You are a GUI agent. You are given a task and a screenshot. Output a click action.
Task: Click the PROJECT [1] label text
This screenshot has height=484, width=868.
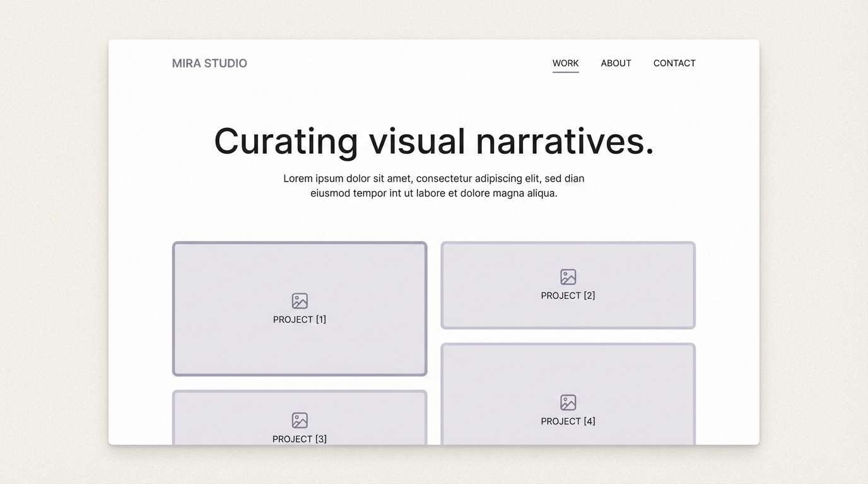pos(299,319)
